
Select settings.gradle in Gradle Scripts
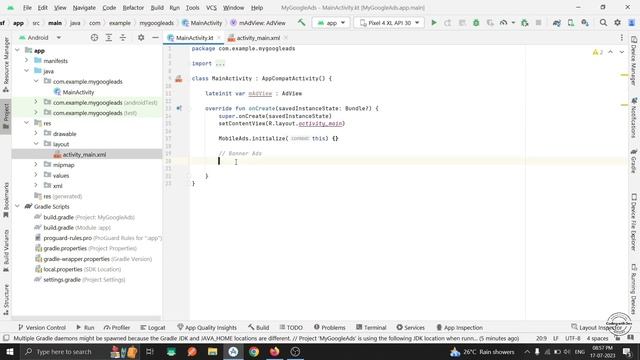[80, 280]
